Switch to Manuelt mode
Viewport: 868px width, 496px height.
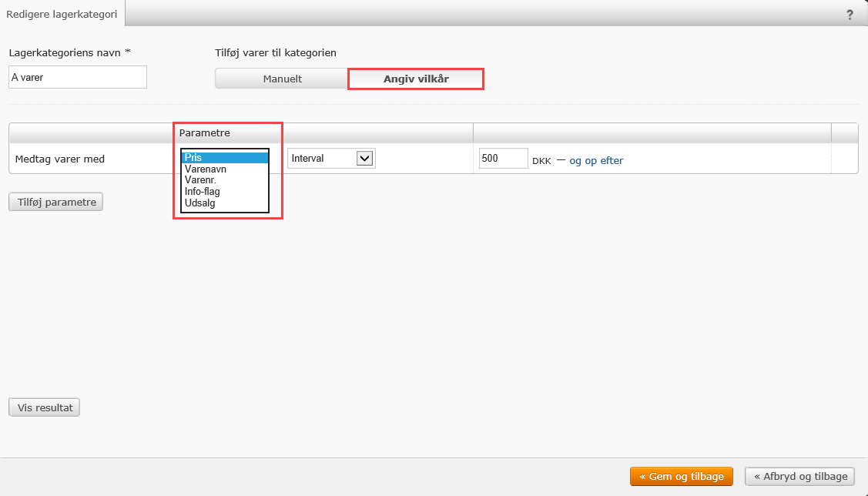(x=282, y=79)
